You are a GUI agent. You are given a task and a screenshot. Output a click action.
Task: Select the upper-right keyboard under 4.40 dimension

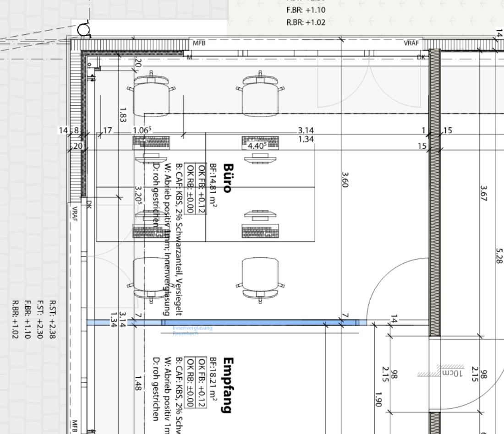[x=260, y=143]
